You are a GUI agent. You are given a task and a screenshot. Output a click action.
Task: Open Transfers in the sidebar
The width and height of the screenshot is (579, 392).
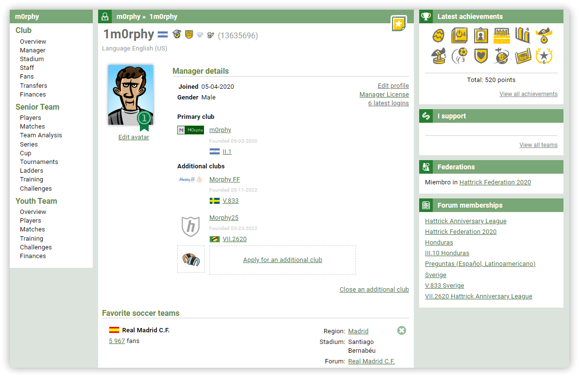(x=33, y=85)
